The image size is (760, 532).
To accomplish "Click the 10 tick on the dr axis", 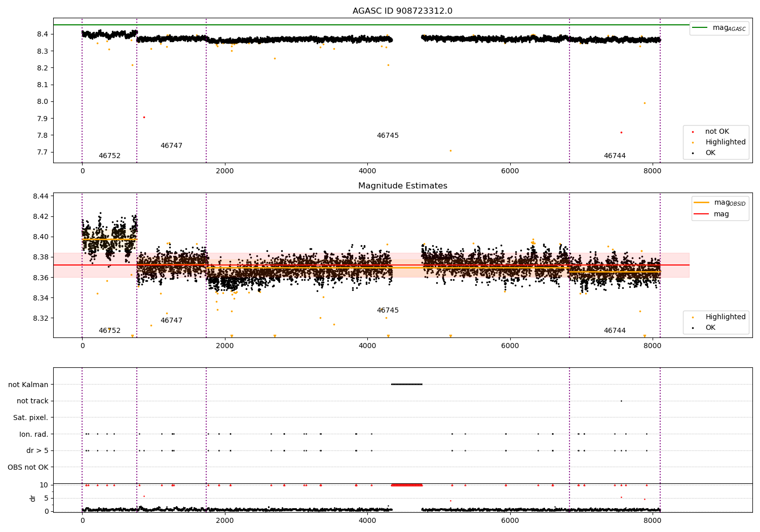I will (44, 485).
